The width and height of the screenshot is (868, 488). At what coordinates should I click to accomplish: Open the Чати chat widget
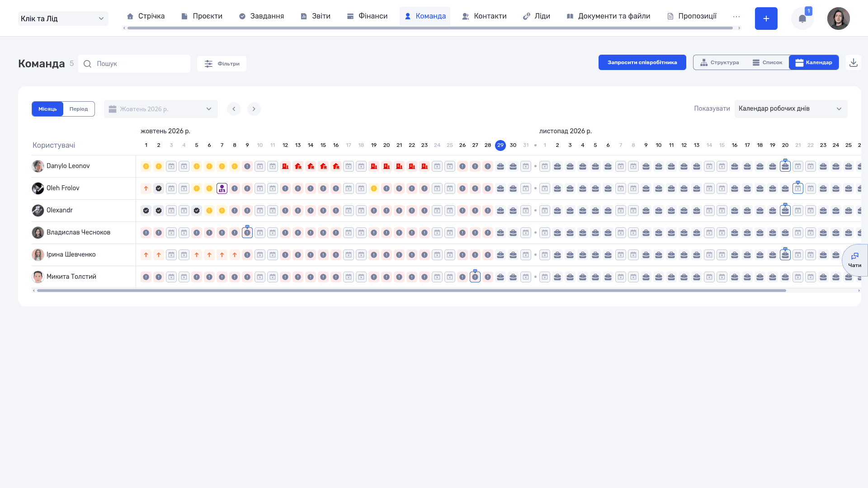pyautogui.click(x=854, y=260)
